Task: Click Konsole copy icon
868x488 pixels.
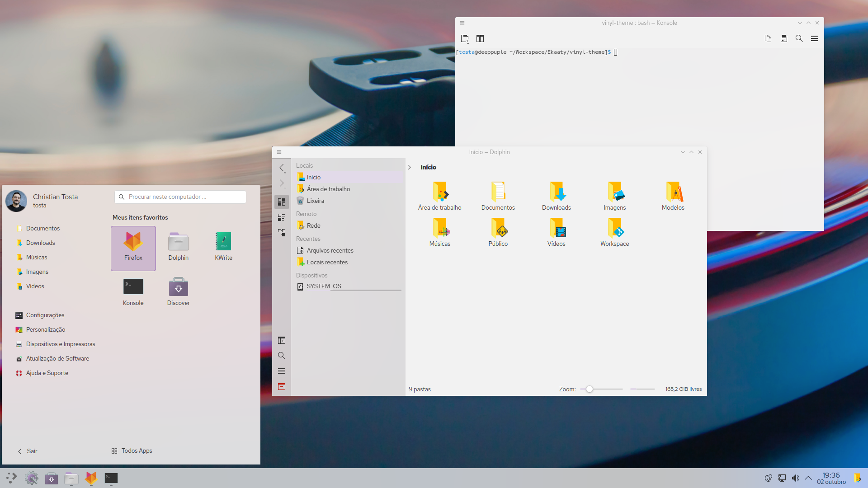Action: [x=768, y=39]
